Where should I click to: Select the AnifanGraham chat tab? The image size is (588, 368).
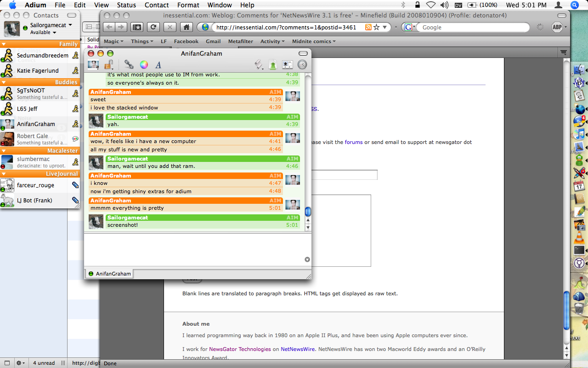(x=109, y=274)
